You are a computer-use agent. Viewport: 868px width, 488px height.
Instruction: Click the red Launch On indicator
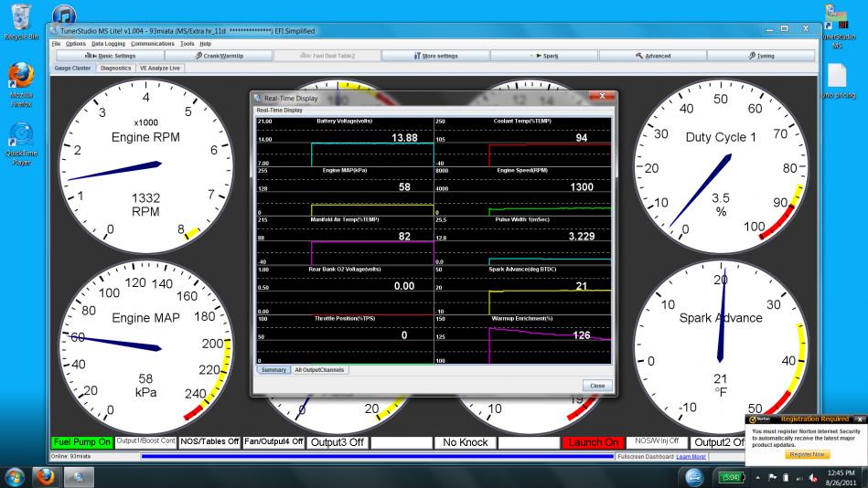(x=592, y=442)
